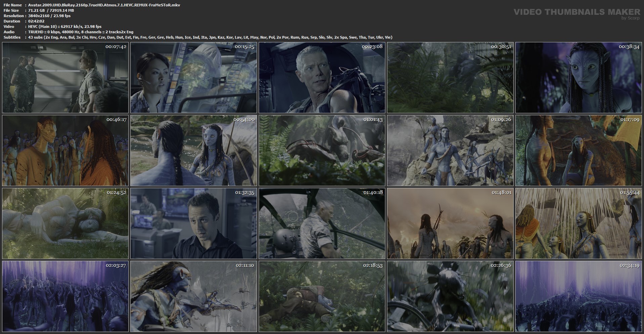Pick the thumbnail stamped 02:11:10
This screenshot has height=334, width=644.
(194, 296)
